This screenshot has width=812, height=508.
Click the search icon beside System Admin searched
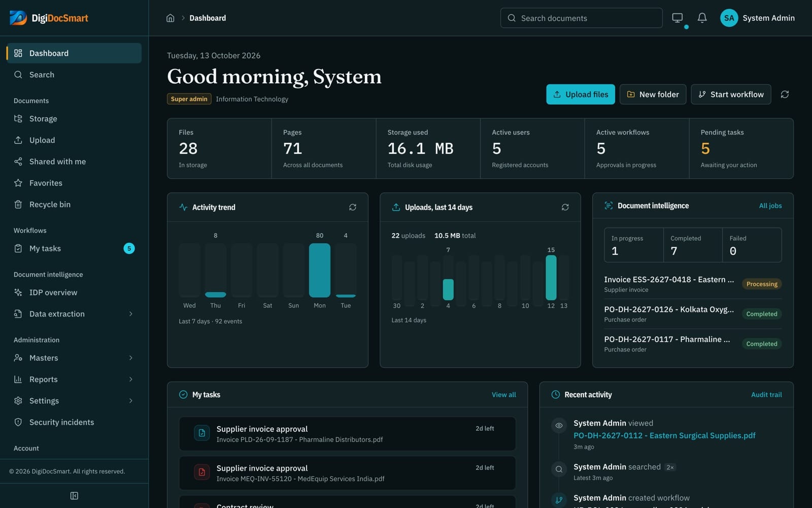point(559,469)
